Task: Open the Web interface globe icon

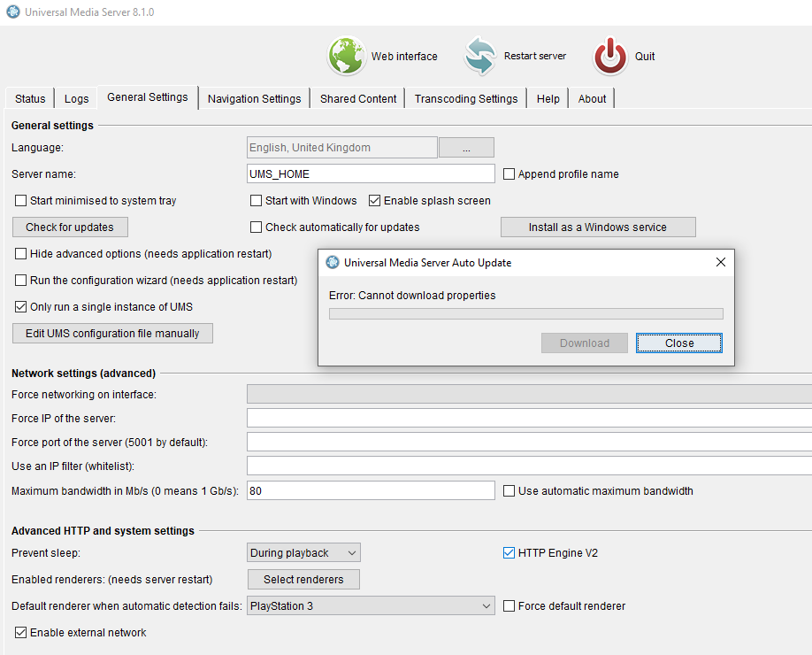Action: click(x=347, y=56)
